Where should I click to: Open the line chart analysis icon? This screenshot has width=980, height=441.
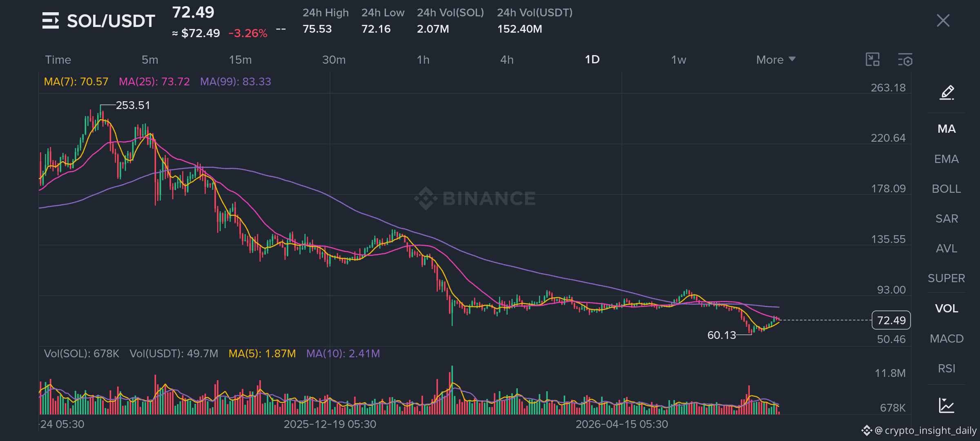947,405
